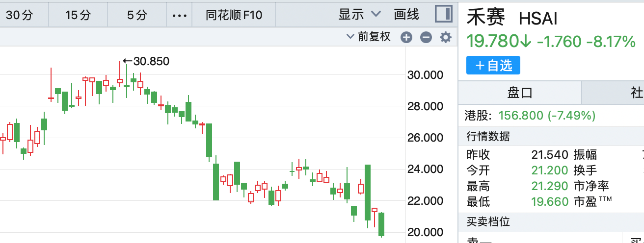Switch to the 5分 period
Screen dimensions: 644x243
[x=137, y=15]
